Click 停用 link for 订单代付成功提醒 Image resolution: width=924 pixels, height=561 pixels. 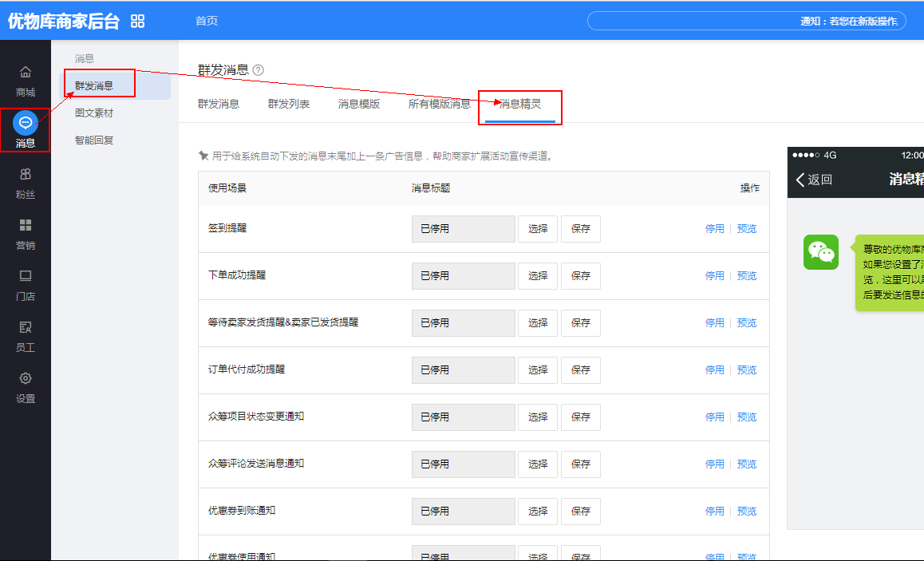[x=714, y=370]
